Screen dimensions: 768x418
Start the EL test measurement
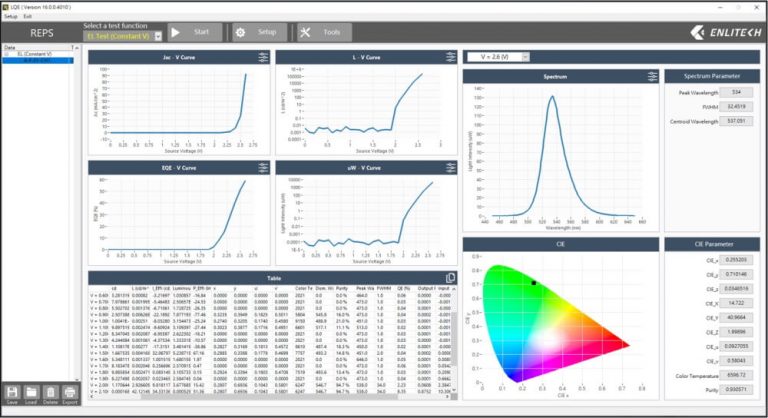coord(195,32)
